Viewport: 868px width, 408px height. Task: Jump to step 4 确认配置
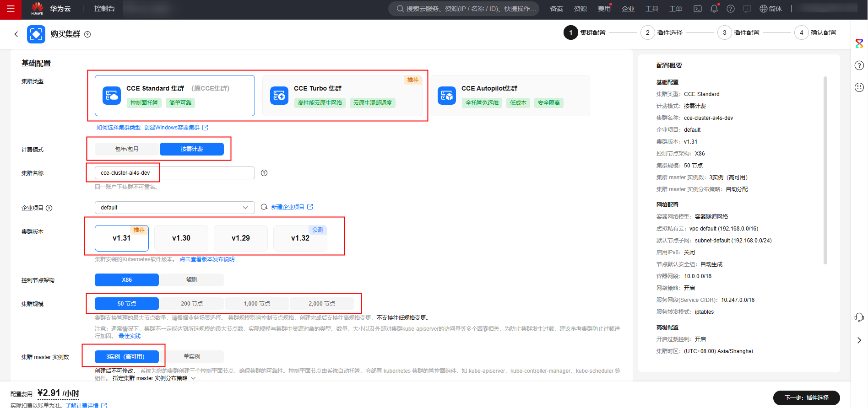(x=816, y=32)
